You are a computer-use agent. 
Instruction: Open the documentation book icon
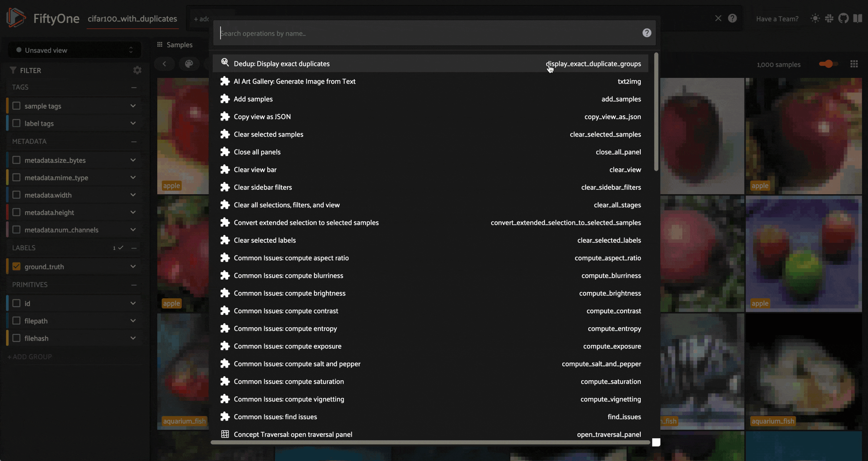(x=857, y=19)
